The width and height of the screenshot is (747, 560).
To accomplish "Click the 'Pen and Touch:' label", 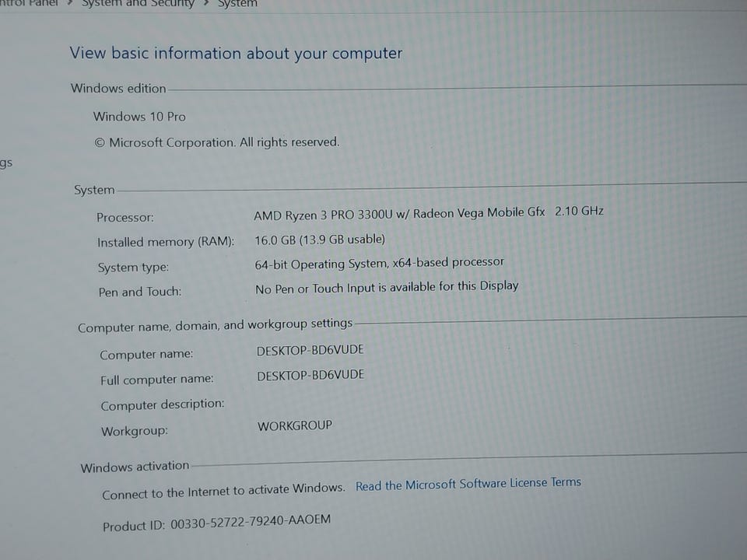I will coord(139,292).
